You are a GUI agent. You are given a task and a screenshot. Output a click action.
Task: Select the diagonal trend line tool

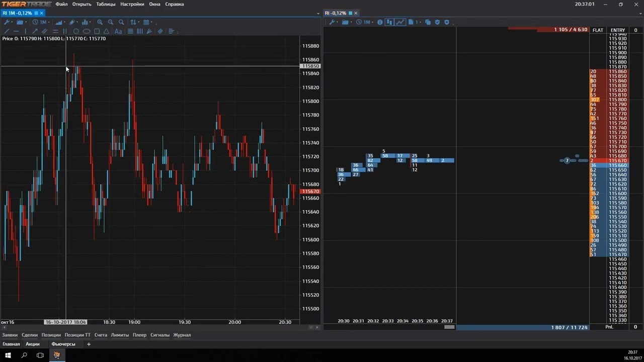point(7,31)
